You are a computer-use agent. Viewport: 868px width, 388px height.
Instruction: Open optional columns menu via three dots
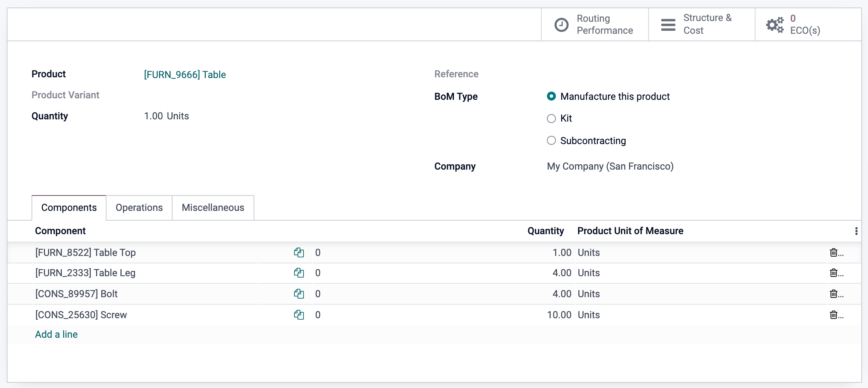[x=856, y=231]
